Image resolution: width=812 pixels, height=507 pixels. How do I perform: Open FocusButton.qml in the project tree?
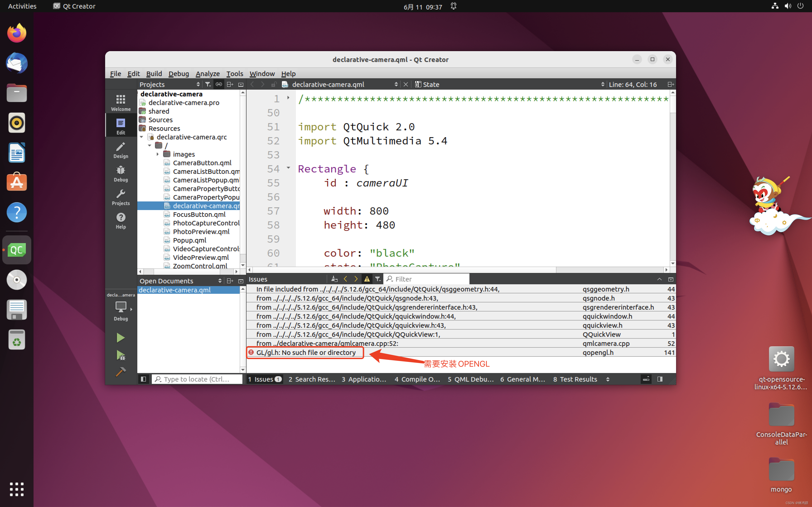tap(199, 215)
